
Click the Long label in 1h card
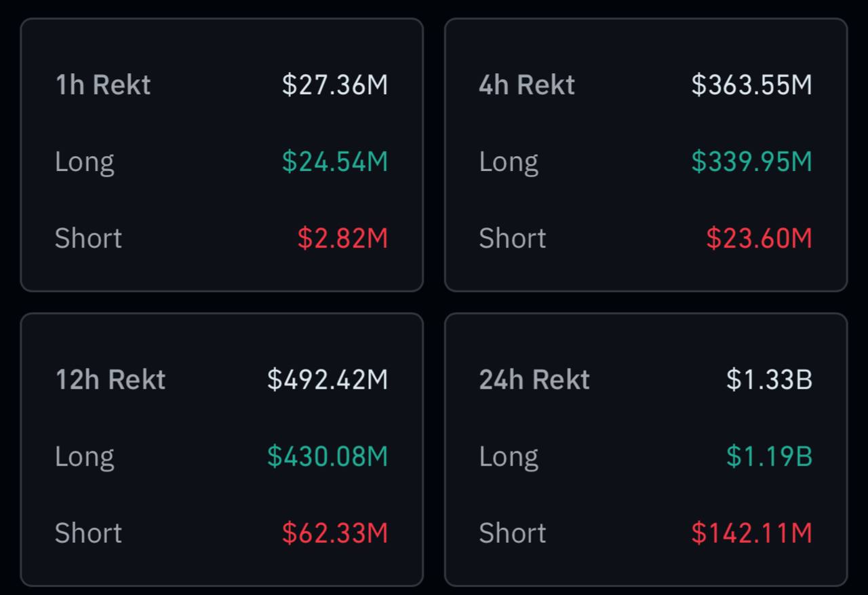pyautogui.click(x=85, y=161)
